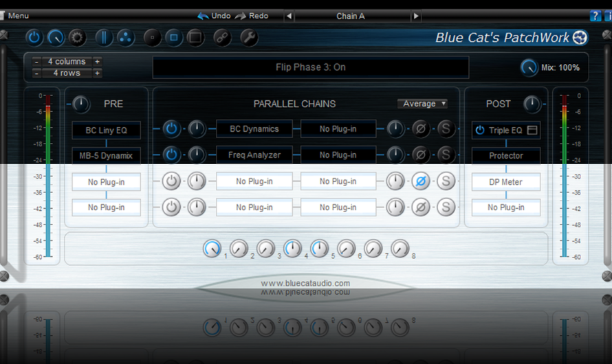Select the largest window size icon
The width and height of the screenshot is (612, 364).
click(195, 38)
